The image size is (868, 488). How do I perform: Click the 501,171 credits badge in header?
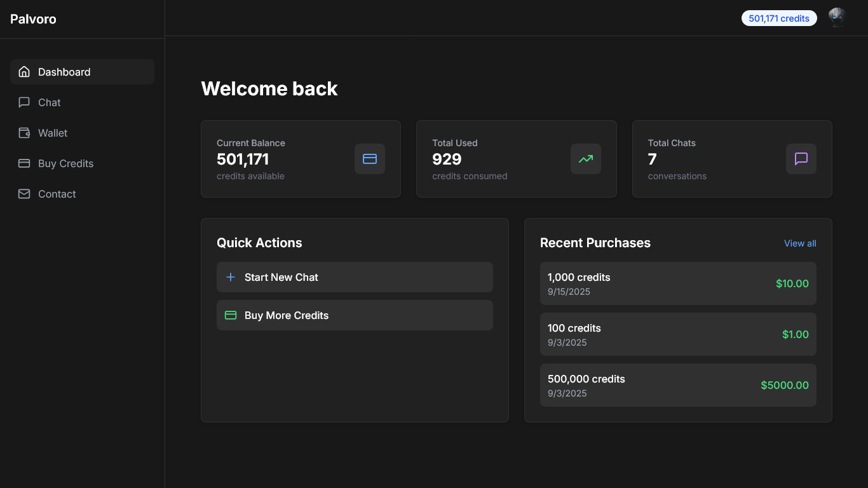point(779,18)
